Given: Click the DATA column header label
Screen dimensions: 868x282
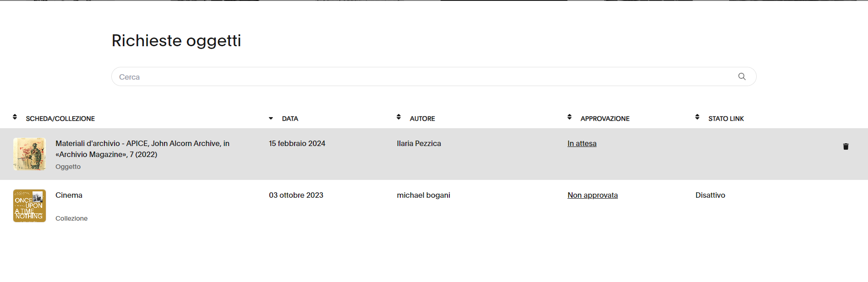Looking at the screenshot, I should (x=290, y=119).
